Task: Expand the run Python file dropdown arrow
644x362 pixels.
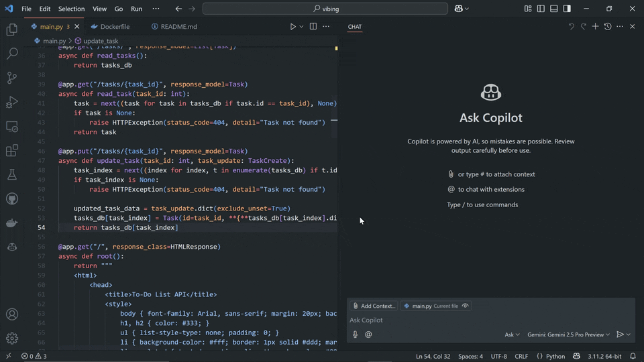Action: coord(301,27)
